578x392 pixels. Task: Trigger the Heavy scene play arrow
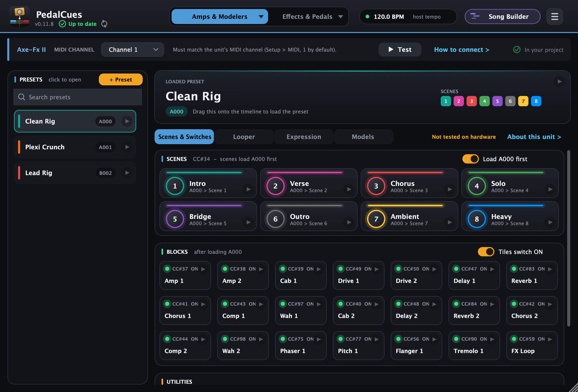coord(550,222)
